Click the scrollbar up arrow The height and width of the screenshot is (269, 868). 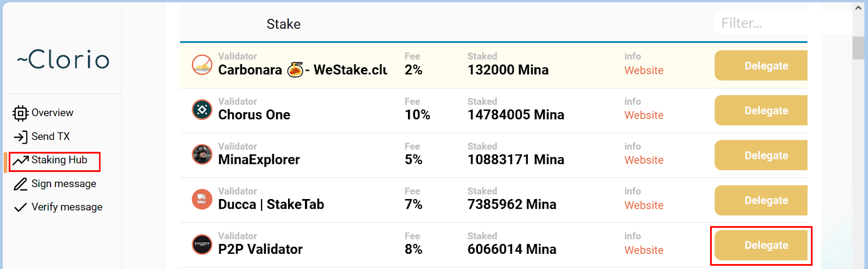pos(858,8)
